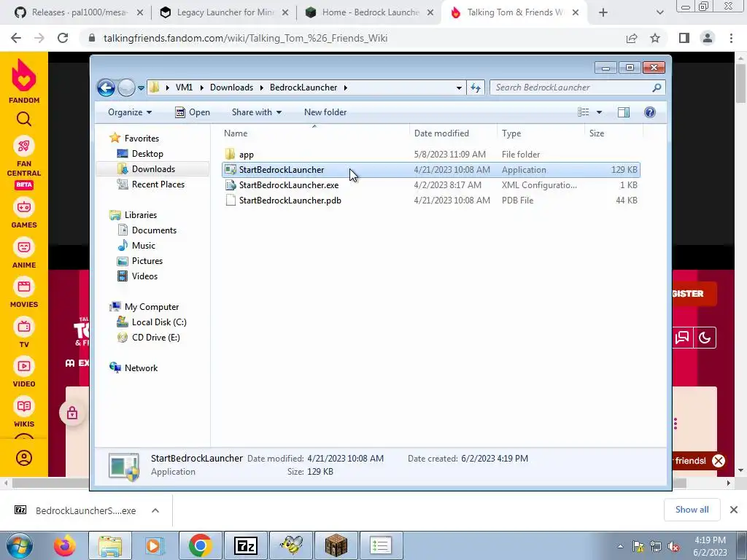Click the Downloads breadcrumb in address bar

(231, 87)
